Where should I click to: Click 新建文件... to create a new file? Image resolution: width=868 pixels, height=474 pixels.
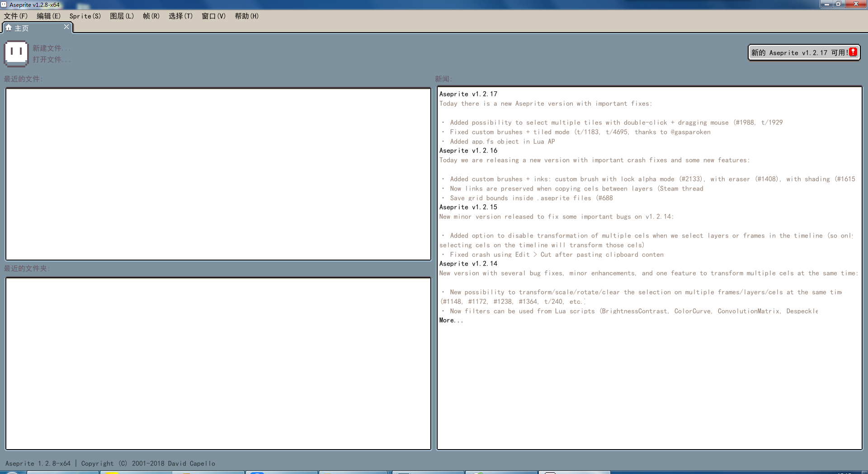point(51,48)
